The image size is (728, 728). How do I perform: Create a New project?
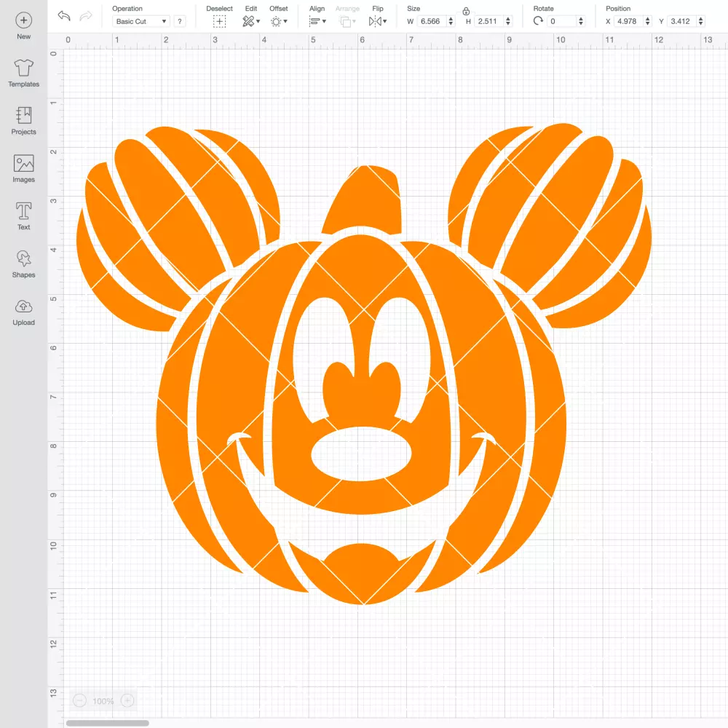tap(24, 26)
